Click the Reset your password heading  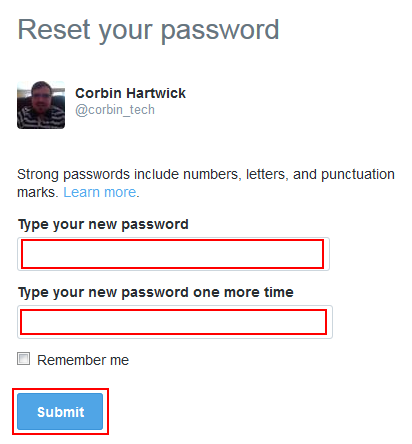(x=148, y=30)
